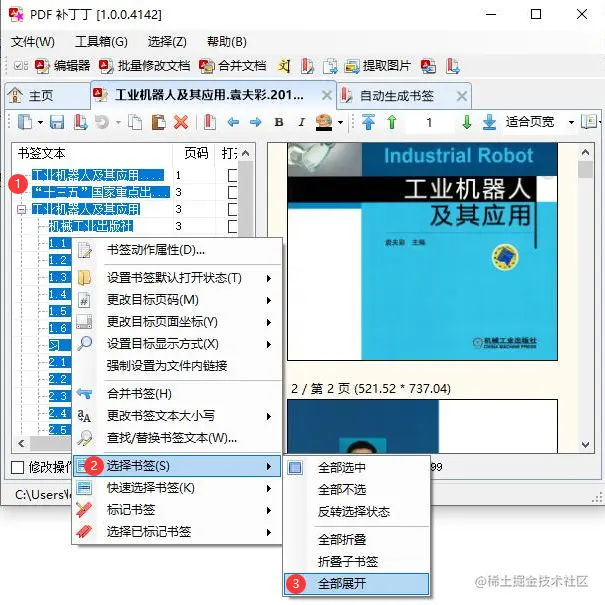Open 批量修改文档 batch modify tool
605x605 pixels.
(144, 66)
